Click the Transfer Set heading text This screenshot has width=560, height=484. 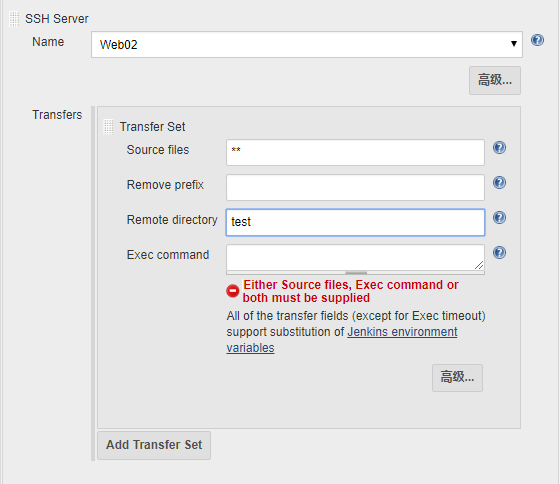tap(152, 127)
